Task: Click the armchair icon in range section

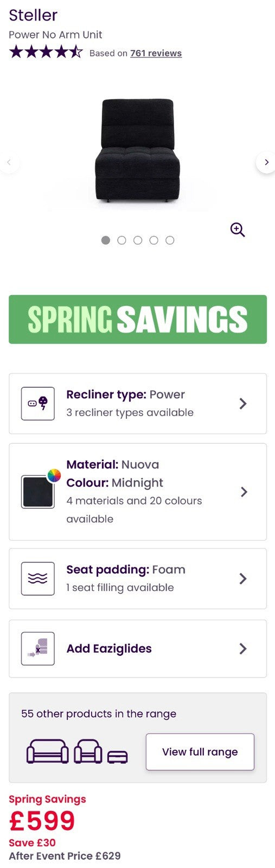Action: pos(88,751)
